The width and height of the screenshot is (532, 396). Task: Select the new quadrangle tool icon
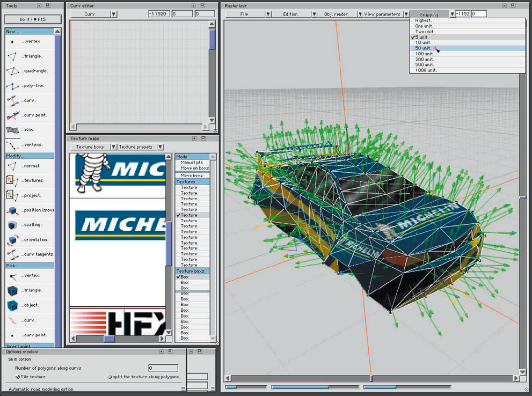pos(12,71)
